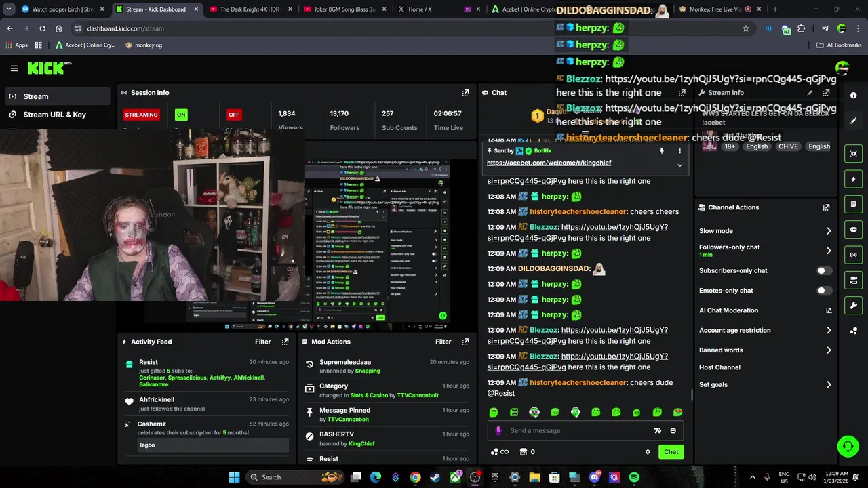Pop out the Session Info panel
The width and height of the screenshot is (868, 488).
(x=465, y=93)
